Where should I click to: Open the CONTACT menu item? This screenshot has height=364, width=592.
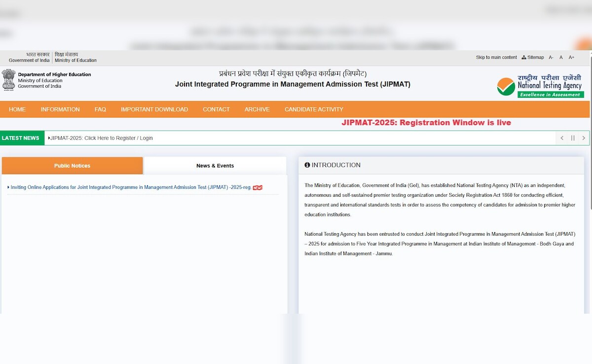216,109
